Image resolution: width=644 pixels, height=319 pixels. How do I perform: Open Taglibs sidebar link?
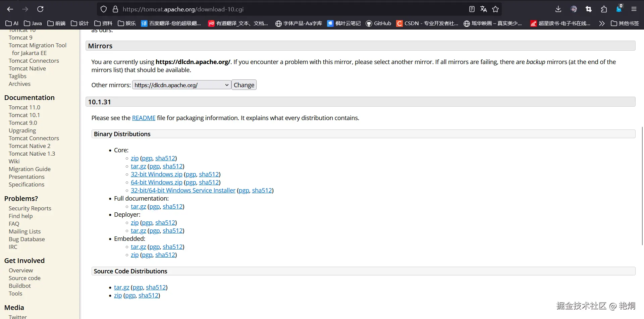pyautogui.click(x=17, y=76)
